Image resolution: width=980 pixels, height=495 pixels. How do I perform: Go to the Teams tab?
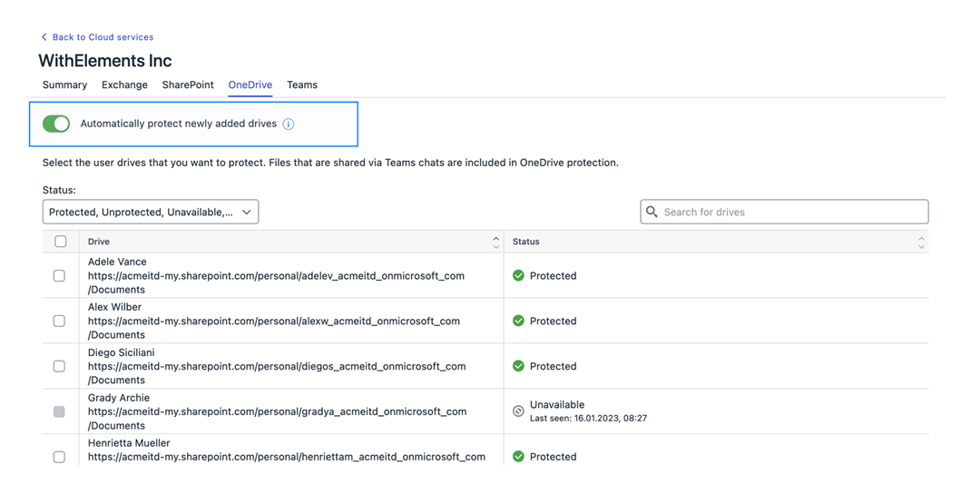[x=302, y=85]
